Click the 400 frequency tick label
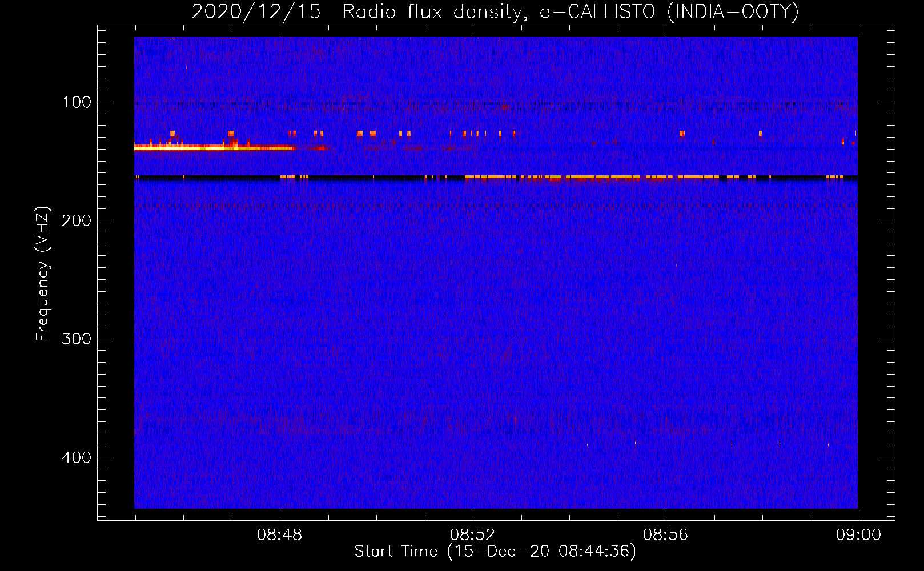Image resolution: width=924 pixels, height=571 pixels. pos(77,457)
